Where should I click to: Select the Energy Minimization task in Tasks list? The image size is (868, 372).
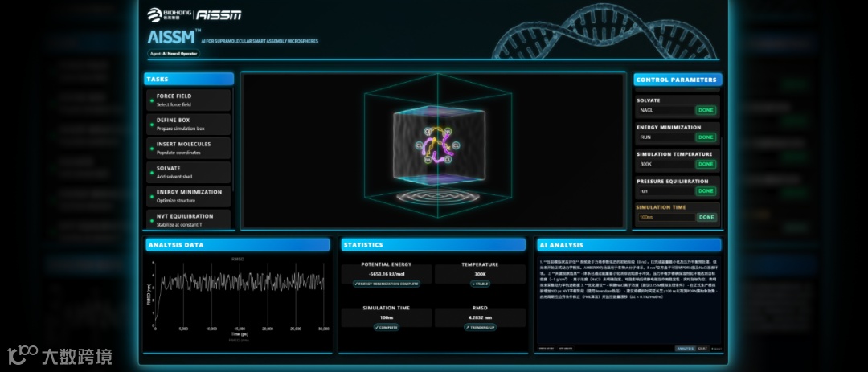188,196
